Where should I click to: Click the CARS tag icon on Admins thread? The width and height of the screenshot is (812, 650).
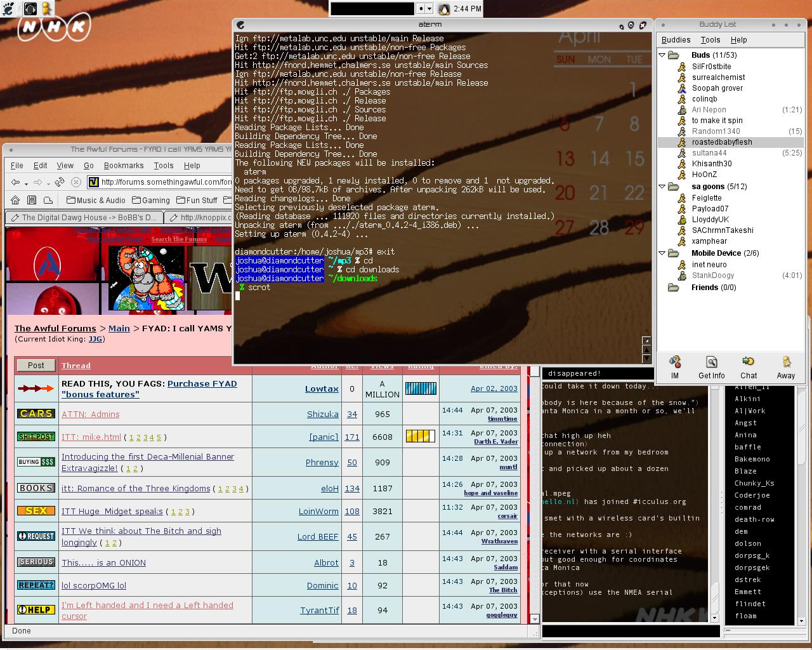[36, 414]
